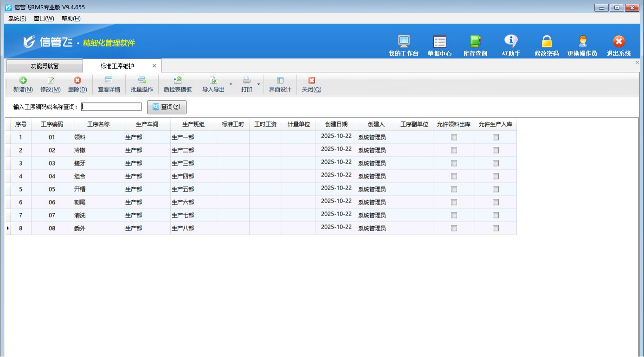Open the AI助手 assistant
This screenshot has height=357, width=644.
tap(511, 46)
